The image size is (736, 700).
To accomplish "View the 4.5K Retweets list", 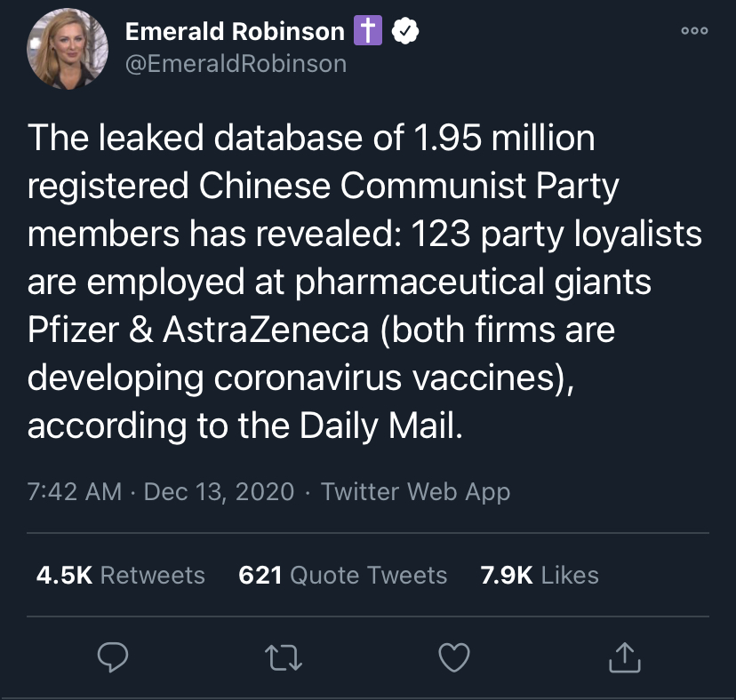I will pyautogui.click(x=120, y=575).
